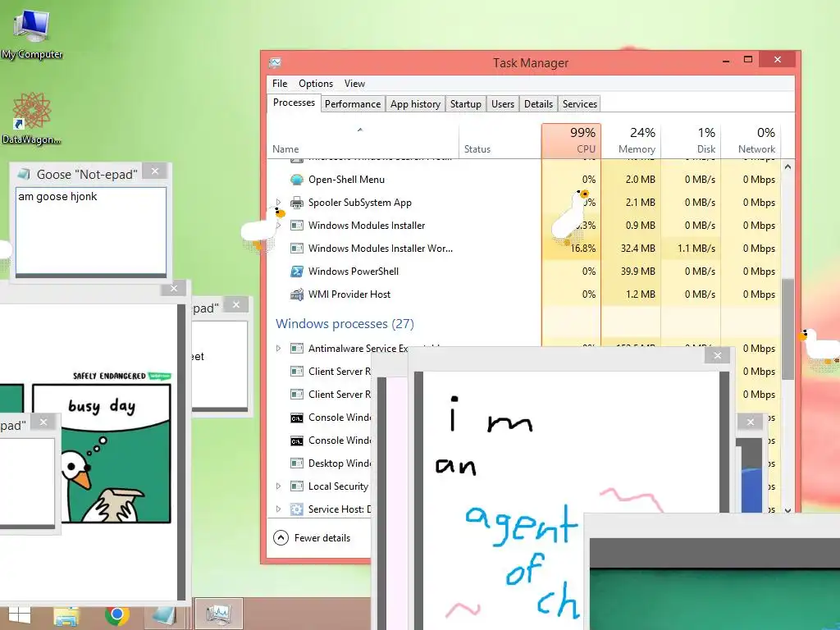Sort processes by Name column header
Viewport: 840px width, 630px height.
click(x=363, y=141)
